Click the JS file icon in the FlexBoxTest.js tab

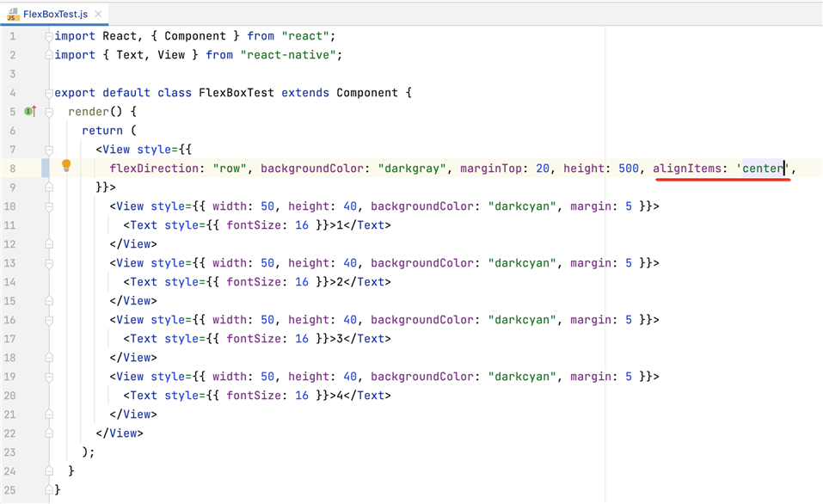click(13, 14)
